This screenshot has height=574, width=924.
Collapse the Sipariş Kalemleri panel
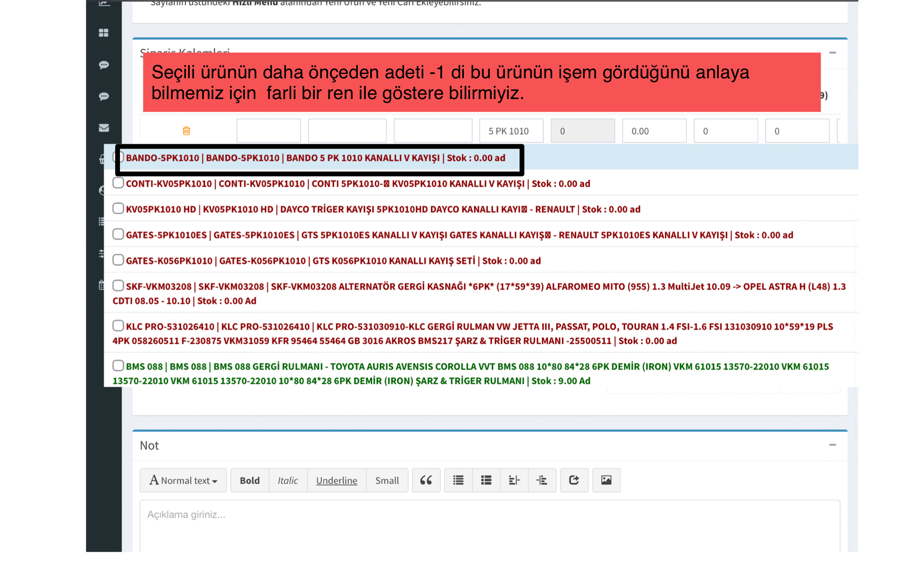pos(832,52)
